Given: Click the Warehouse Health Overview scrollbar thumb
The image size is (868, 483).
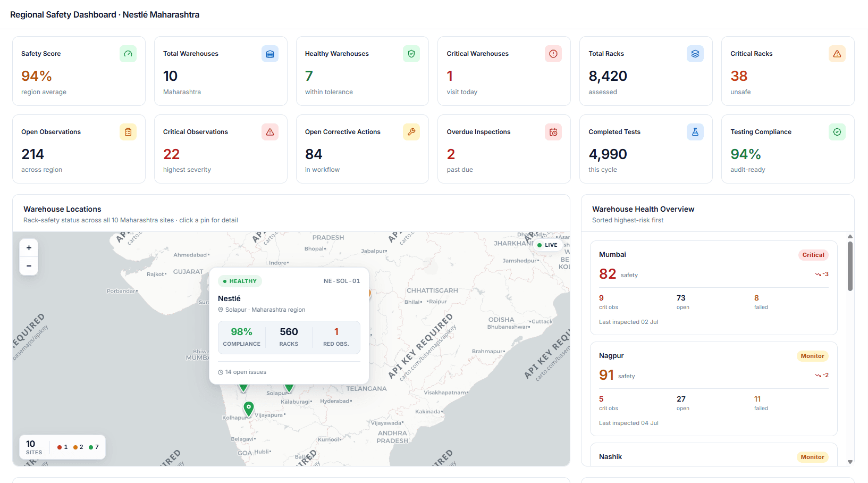Looking at the screenshot, I should 850,266.
